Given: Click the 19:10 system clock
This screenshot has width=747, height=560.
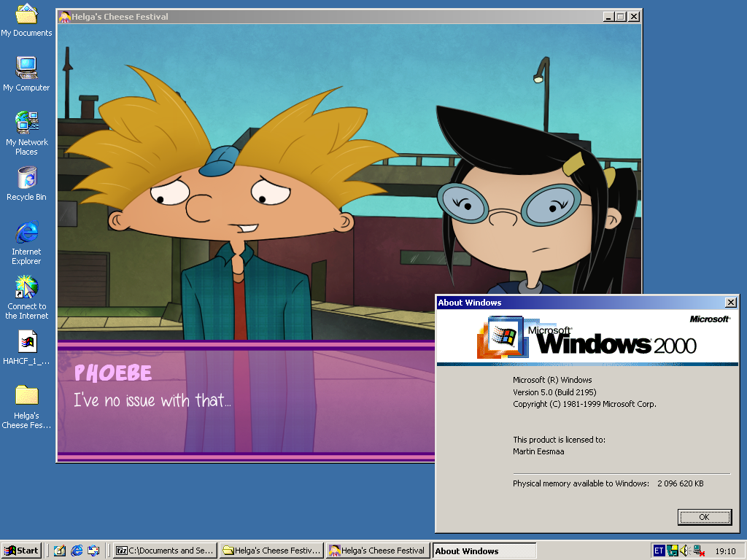Looking at the screenshot, I should point(725,551).
